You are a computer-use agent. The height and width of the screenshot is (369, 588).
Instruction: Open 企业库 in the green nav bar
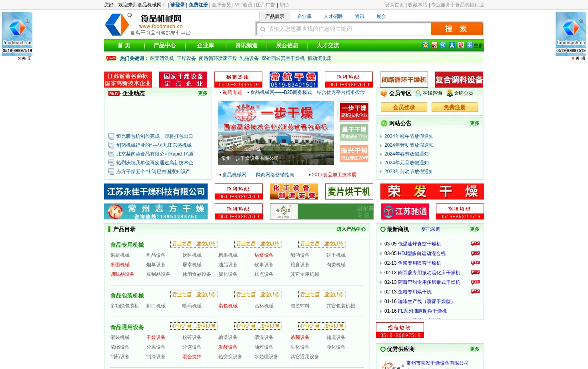click(x=206, y=45)
